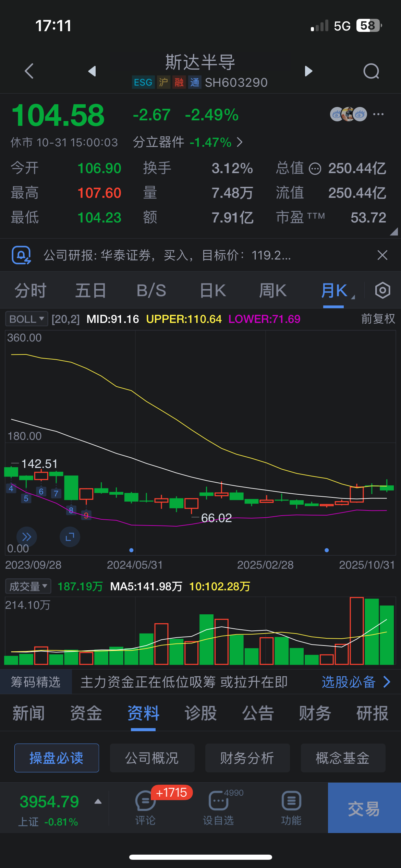Open 功能 functions menu icon
This screenshot has height=868, width=401.
coord(291,808)
